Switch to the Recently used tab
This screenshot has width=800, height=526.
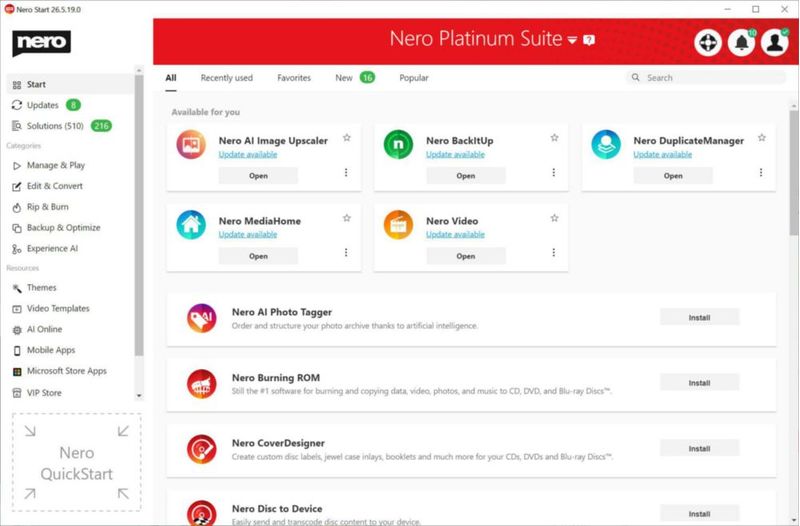pyautogui.click(x=227, y=78)
